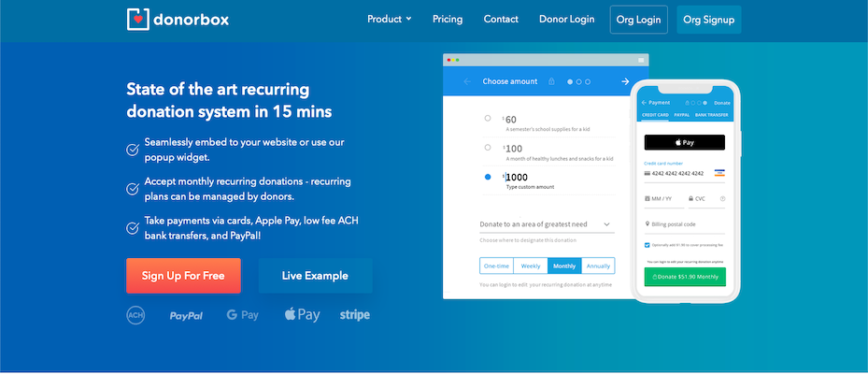The image size is (868, 374).
Task: Click the browser mockup menu icon at top right
Action: click(x=641, y=60)
